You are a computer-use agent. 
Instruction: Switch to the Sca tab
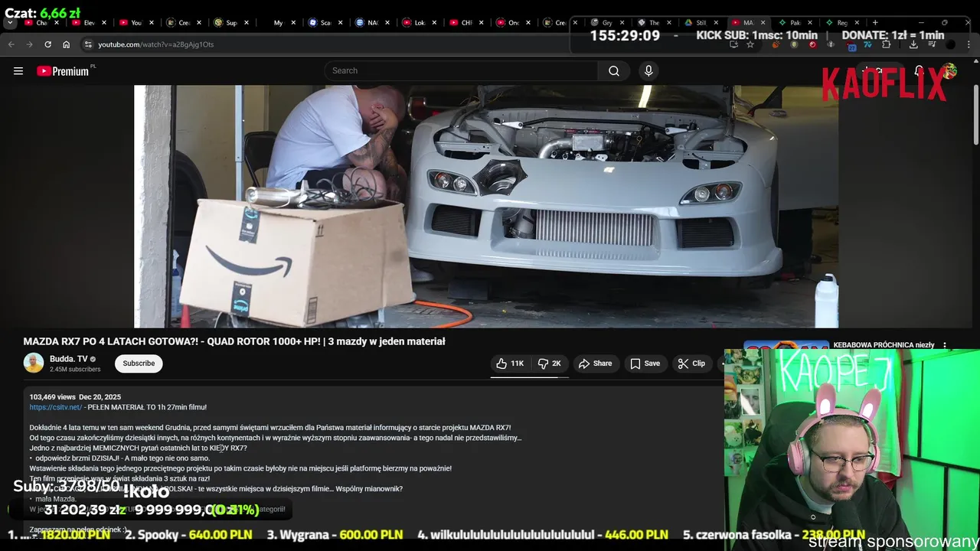pos(325,22)
